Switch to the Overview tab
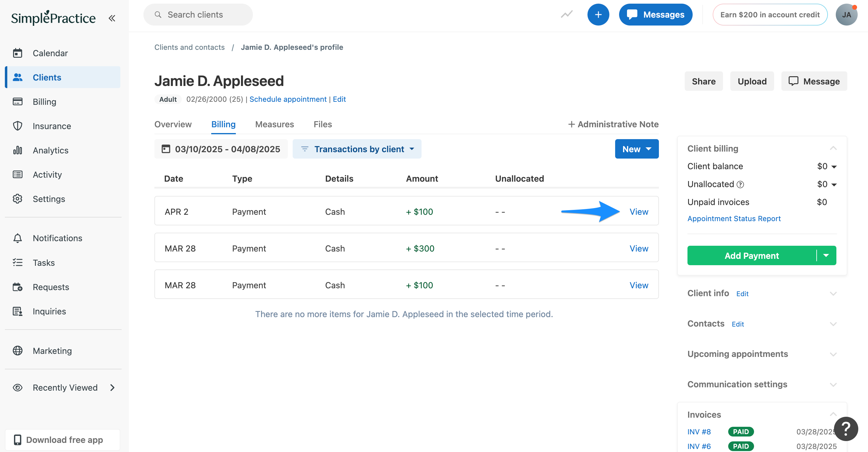The height and width of the screenshot is (452, 868). coord(173,124)
